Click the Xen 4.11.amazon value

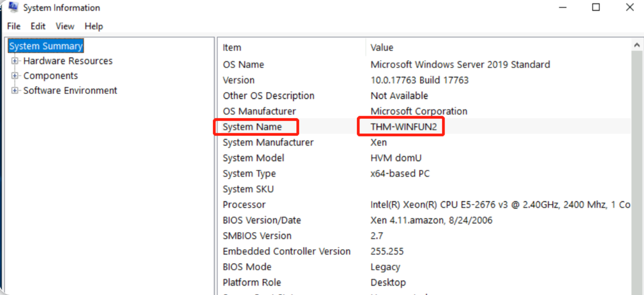tap(432, 220)
